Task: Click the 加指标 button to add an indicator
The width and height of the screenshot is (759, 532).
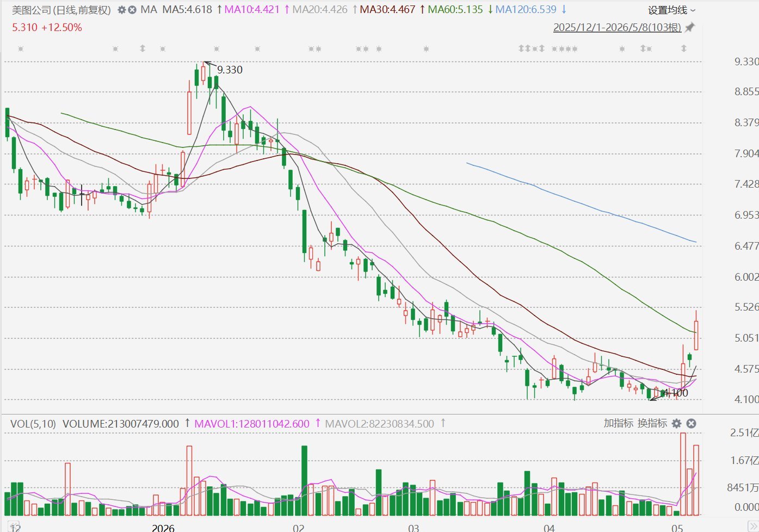Action: pyautogui.click(x=619, y=423)
